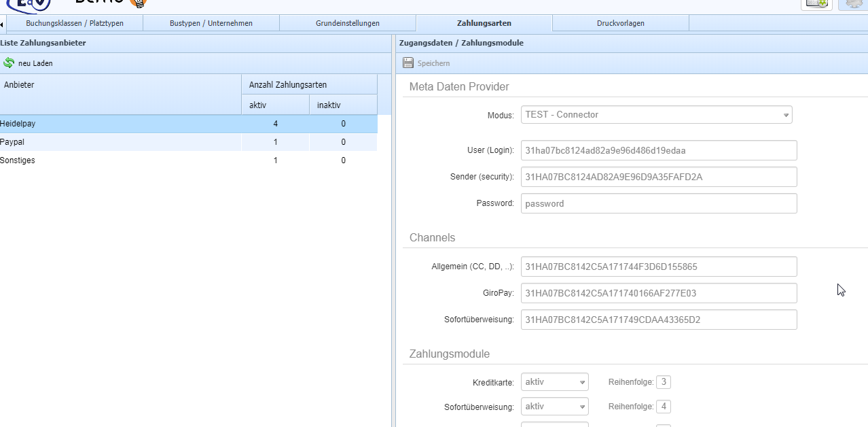Select Paypal in the provider list
This screenshot has width=868, height=427.
coord(12,142)
